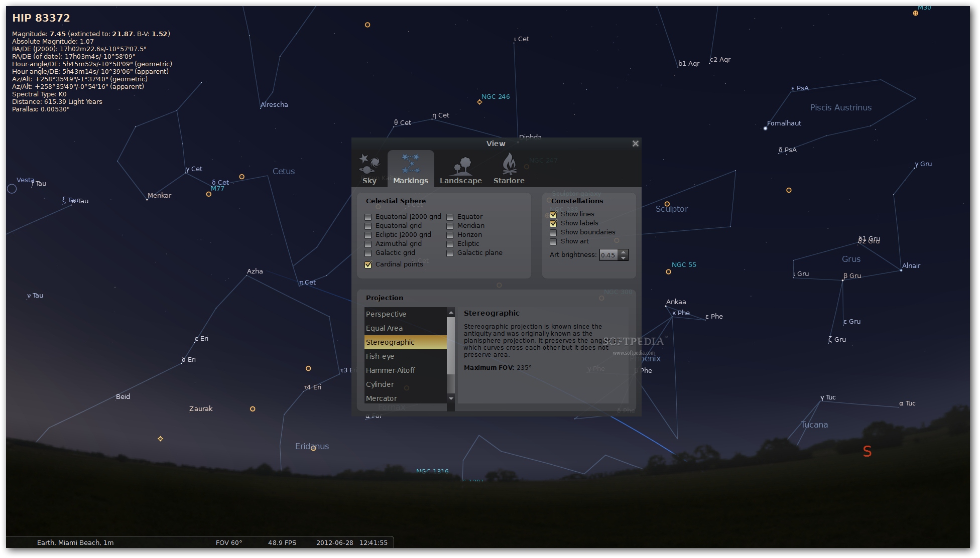This screenshot has height=558, width=980.
Task: Click the Eridanus constellation label
Action: click(312, 447)
